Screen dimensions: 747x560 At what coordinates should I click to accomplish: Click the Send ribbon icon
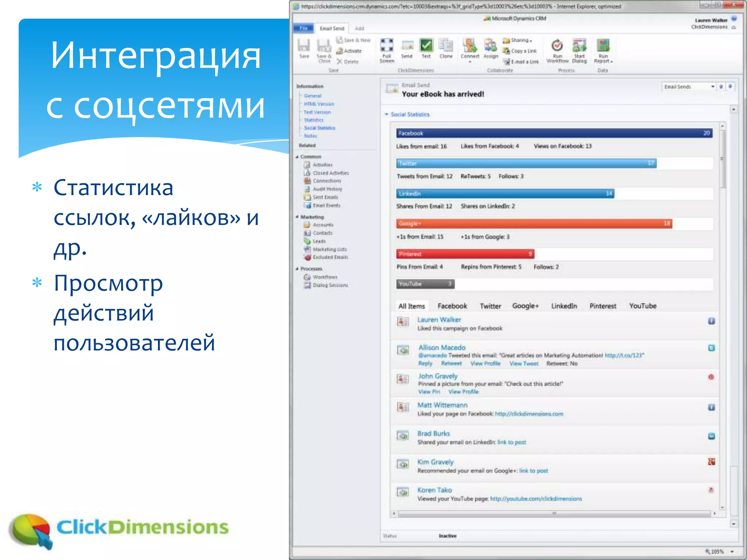pos(407,49)
